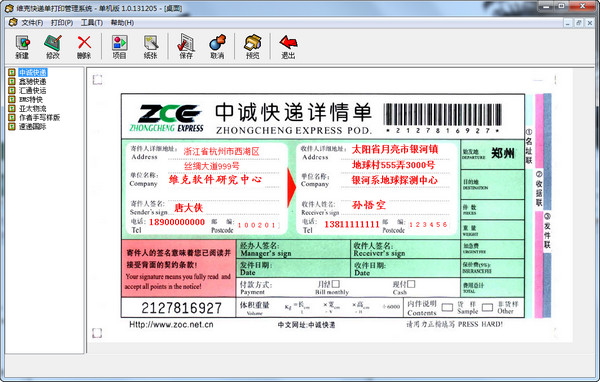
Task: Click the icon beside EMS特快 in the list
Action: [12, 100]
